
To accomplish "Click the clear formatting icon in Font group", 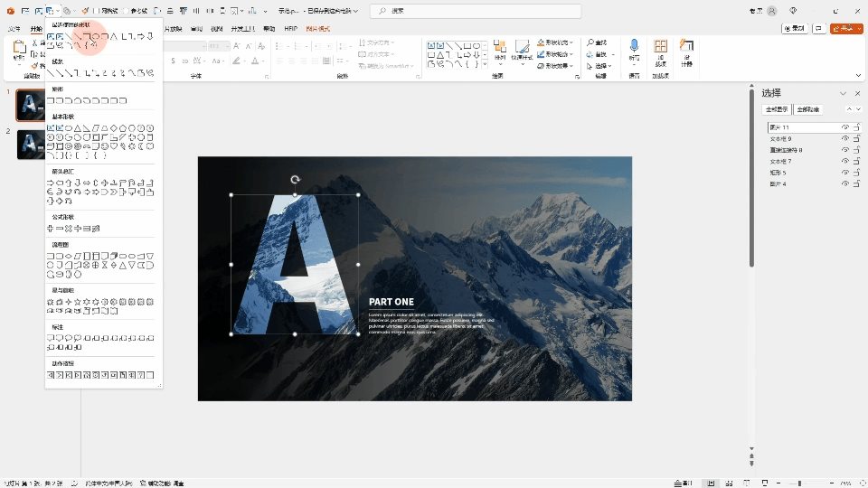I will (x=261, y=46).
